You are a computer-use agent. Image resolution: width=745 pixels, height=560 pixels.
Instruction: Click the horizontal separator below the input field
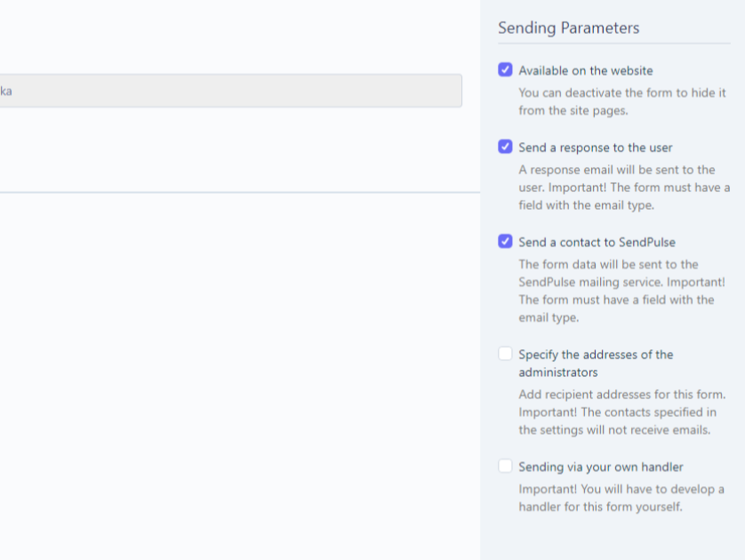coord(240,192)
